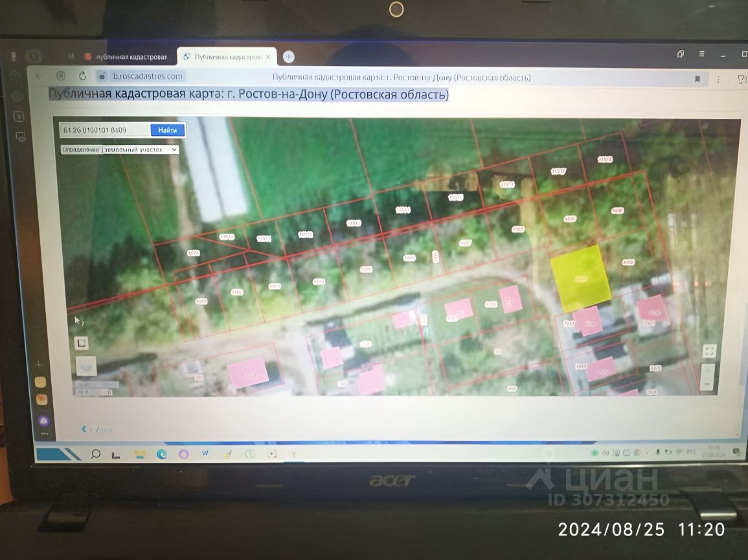Zoom in the map with plus control
The image size is (748, 560).
(x=707, y=370)
